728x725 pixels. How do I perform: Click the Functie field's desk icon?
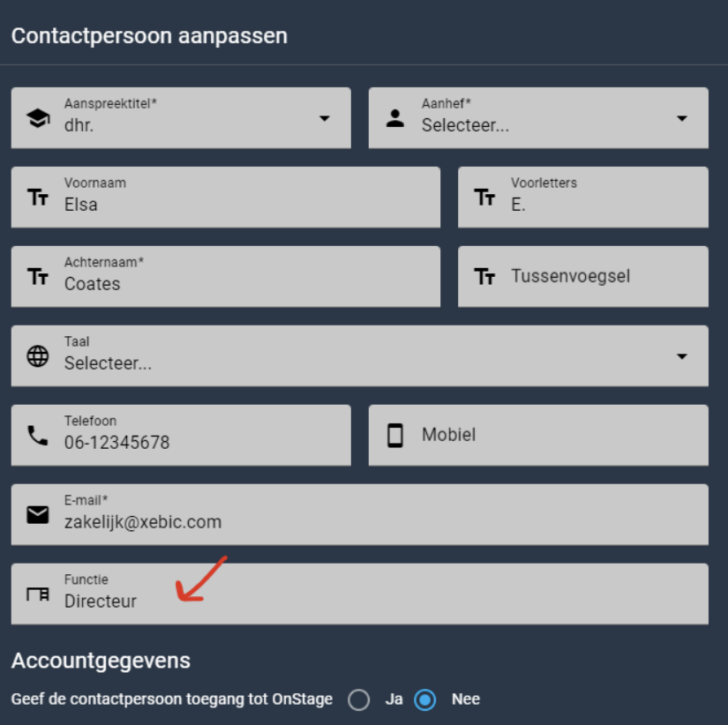coord(38,594)
